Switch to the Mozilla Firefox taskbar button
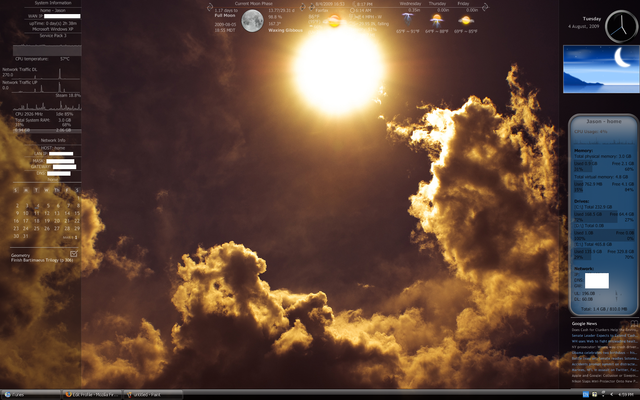 click(x=92, y=395)
